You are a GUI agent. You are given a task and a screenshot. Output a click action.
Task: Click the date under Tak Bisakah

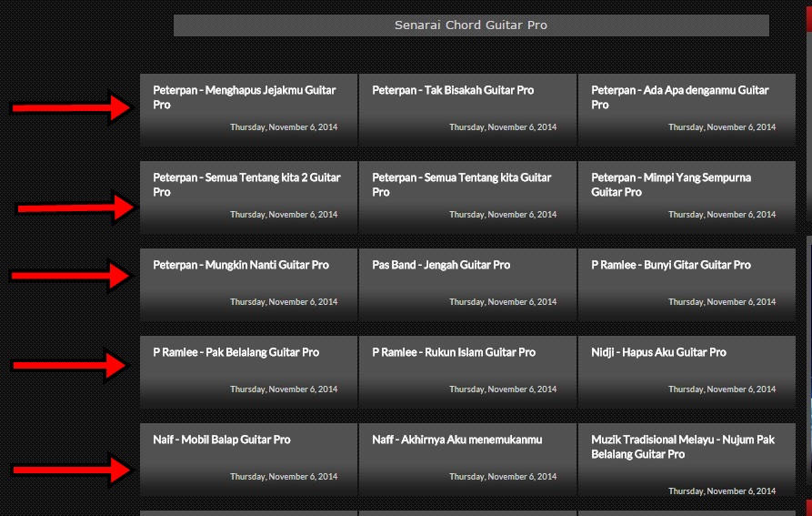coord(503,126)
